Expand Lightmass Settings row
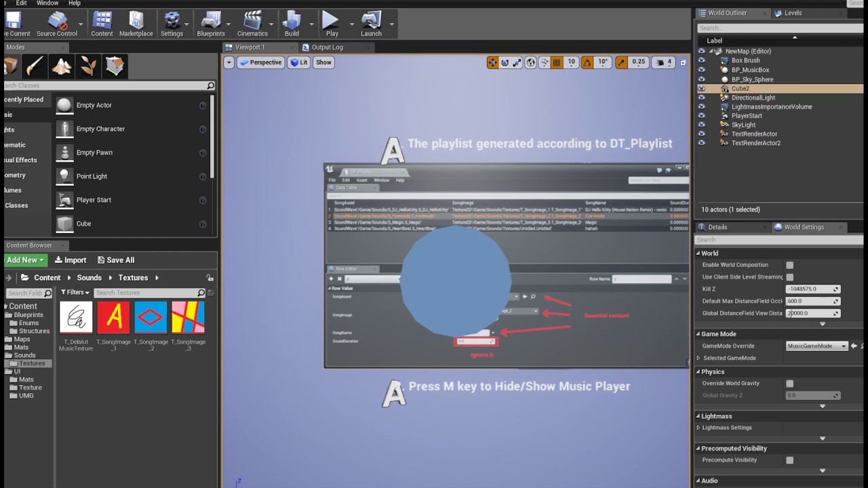This screenshot has width=868, height=488. [698, 428]
